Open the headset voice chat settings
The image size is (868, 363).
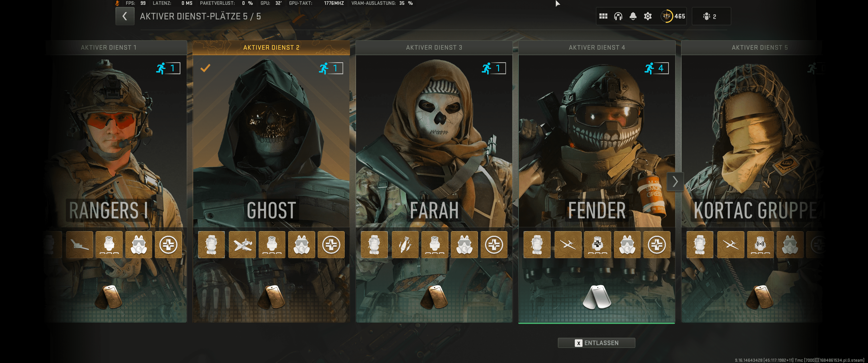tap(618, 16)
